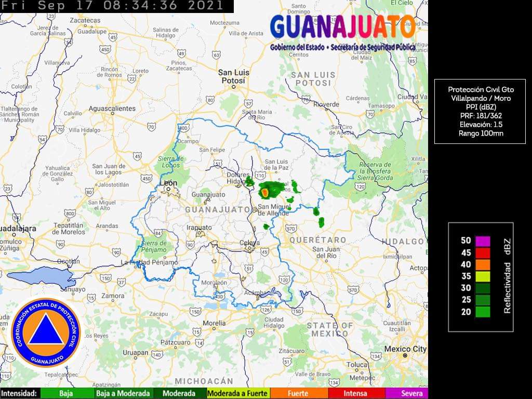Click the Moderada intensity bar segment
The width and height of the screenshot is (532, 399).
pyautogui.click(x=179, y=393)
